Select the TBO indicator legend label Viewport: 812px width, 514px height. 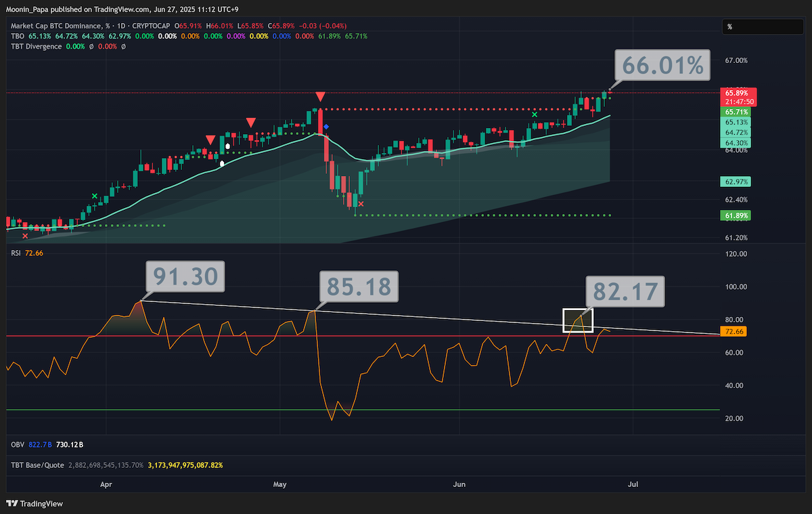tap(17, 36)
